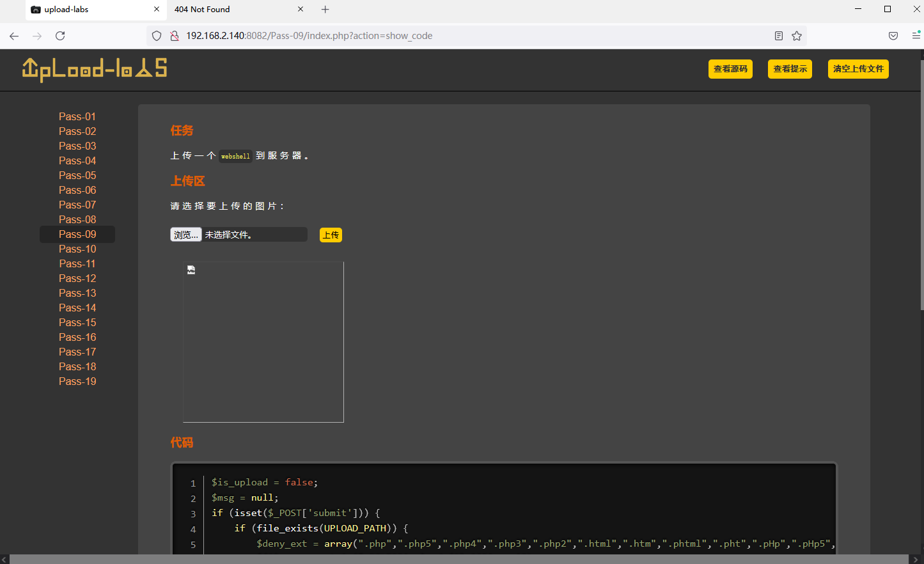Switch to the upload-labs tab

click(x=96, y=10)
